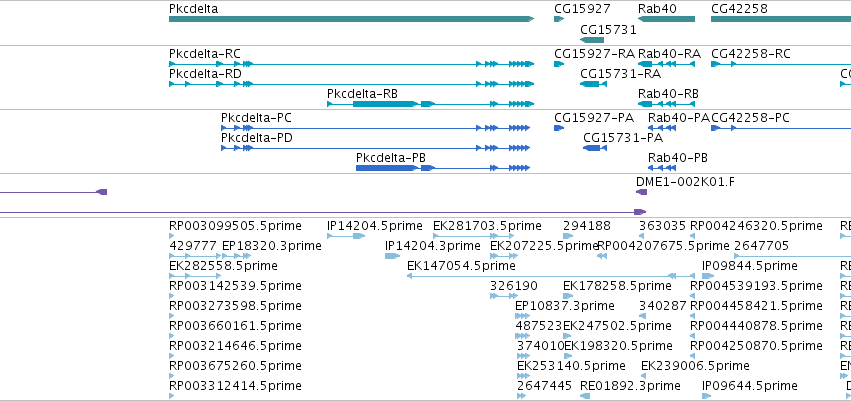Select the CG42258-RC transcript label
Screen dimensions: 851x401
[x=751, y=54]
